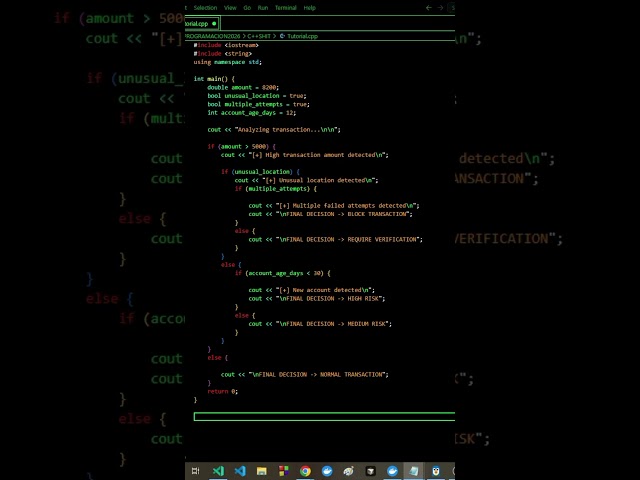Click the 'int main() {' line
Image resolution: width=640 pixels, height=480 pixels.
214,79
